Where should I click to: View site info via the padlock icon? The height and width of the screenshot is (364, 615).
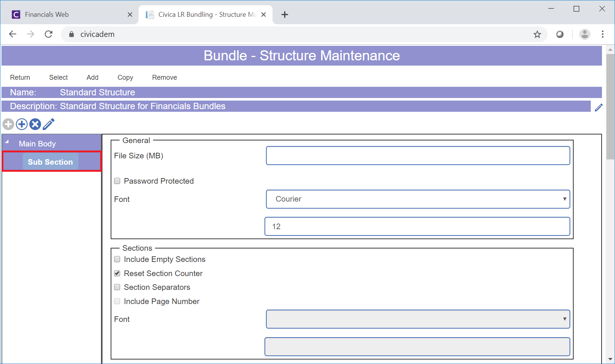[x=72, y=34]
